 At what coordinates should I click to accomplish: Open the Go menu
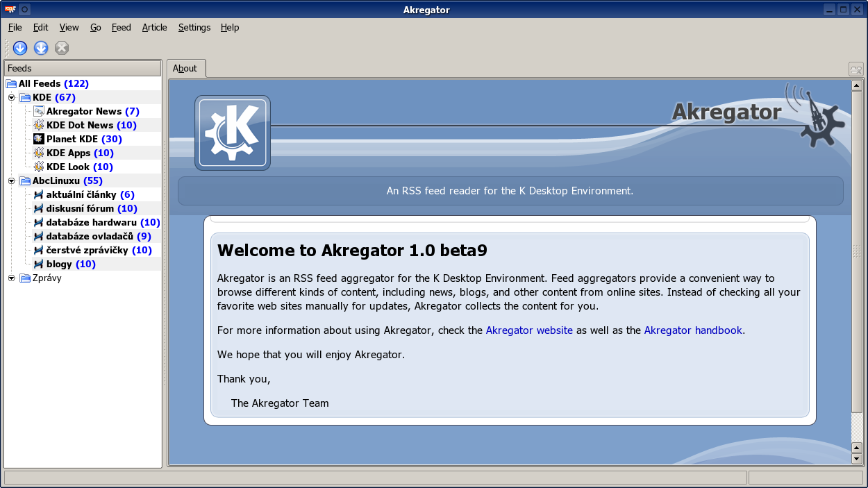(96, 27)
